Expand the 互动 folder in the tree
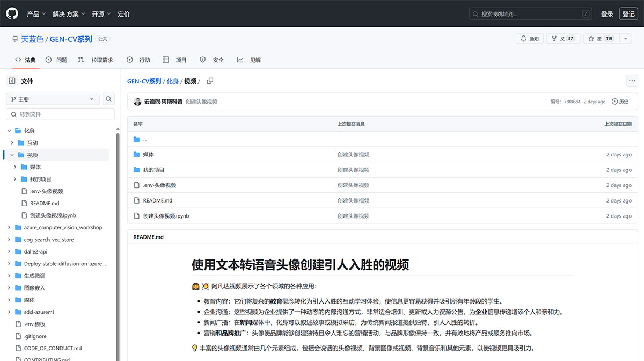 12,142
